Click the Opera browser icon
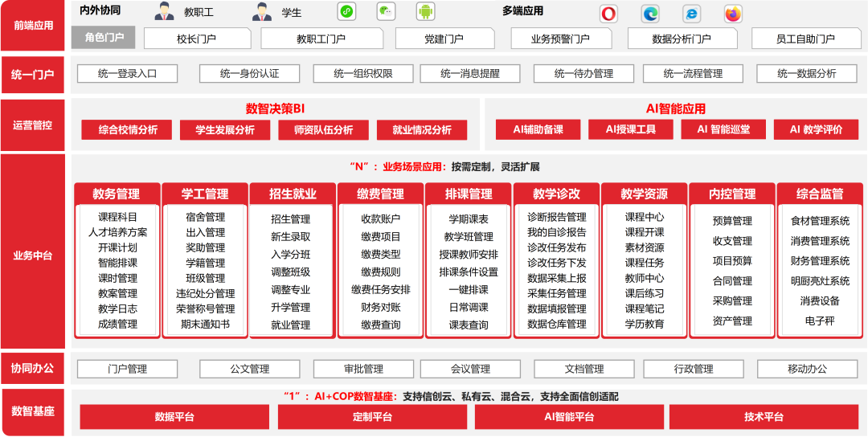868x437 pixels. [x=608, y=14]
